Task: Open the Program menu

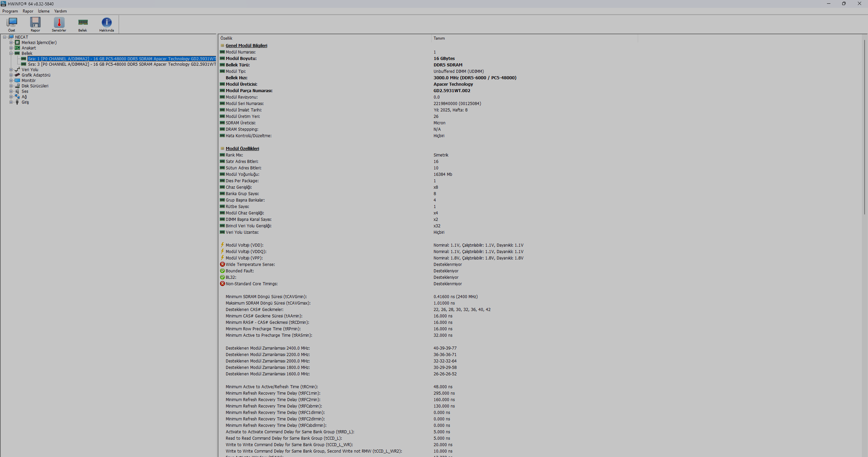Action: pos(10,11)
